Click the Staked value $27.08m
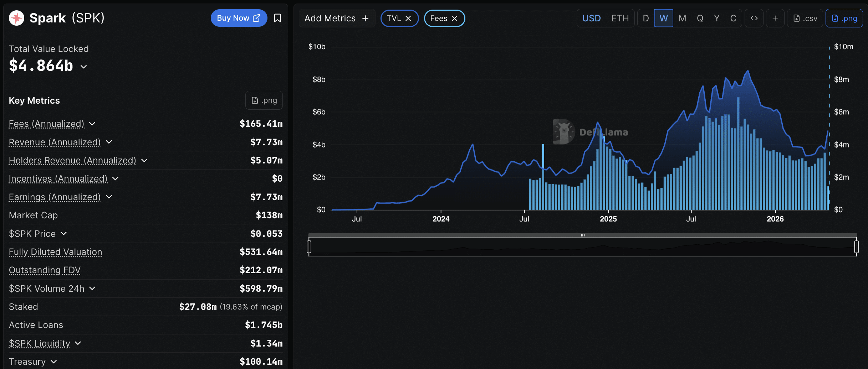 (x=198, y=307)
